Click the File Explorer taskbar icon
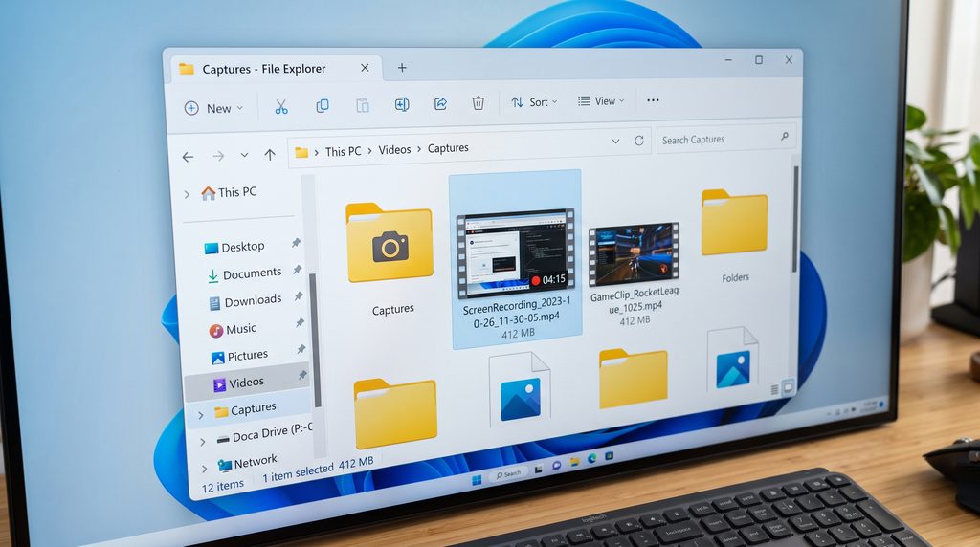Viewport: 980px width, 547px height. point(574,462)
